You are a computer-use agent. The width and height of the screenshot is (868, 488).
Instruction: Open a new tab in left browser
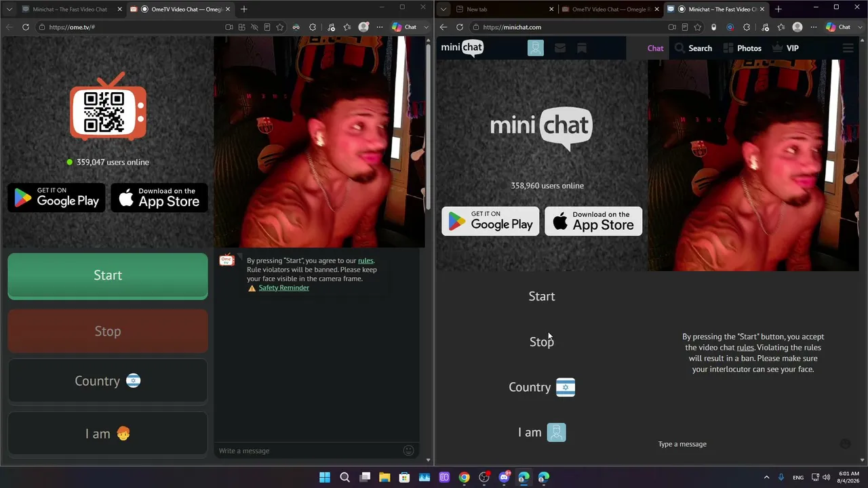244,9
